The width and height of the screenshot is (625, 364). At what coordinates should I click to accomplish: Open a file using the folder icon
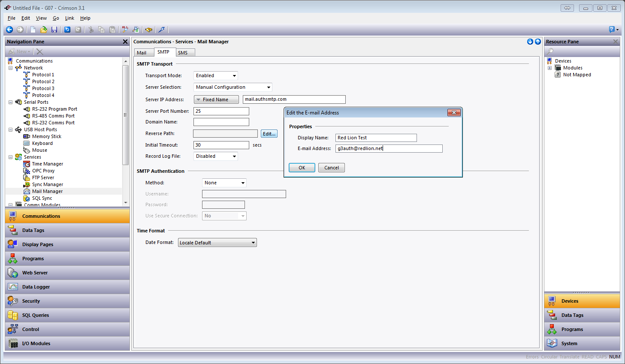pos(44,30)
